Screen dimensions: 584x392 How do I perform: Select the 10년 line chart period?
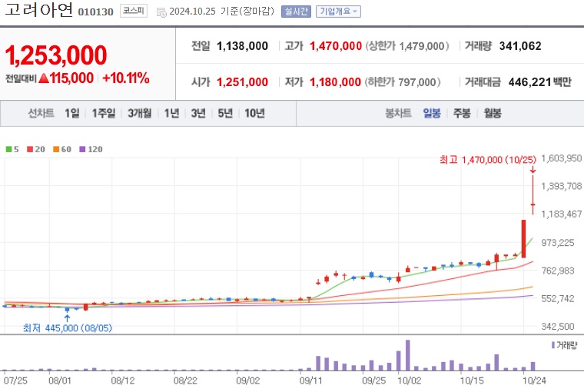coord(255,113)
